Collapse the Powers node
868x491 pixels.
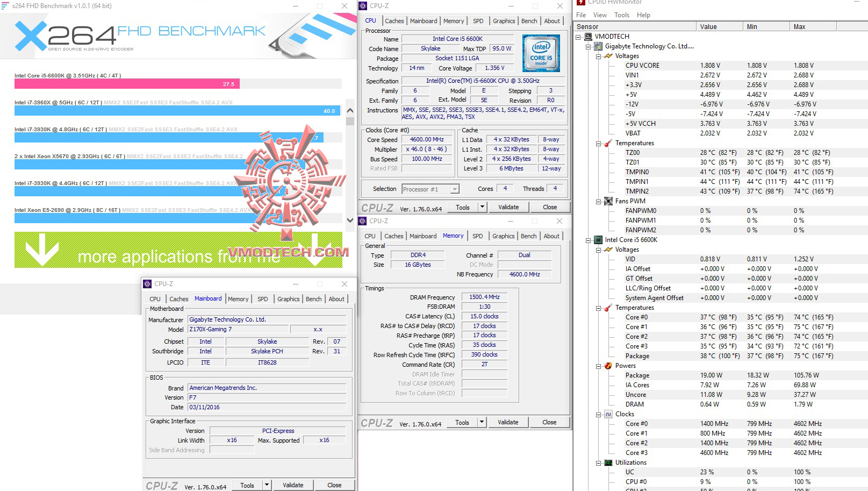coord(598,366)
